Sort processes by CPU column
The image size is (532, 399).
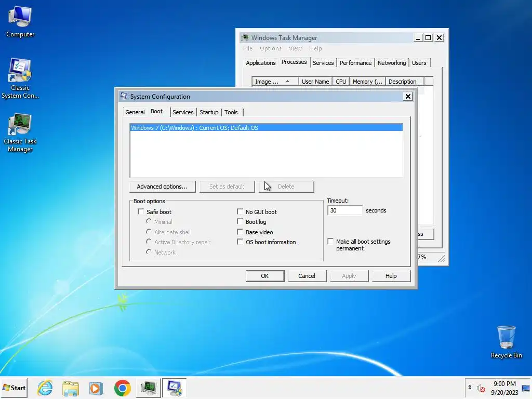click(341, 82)
